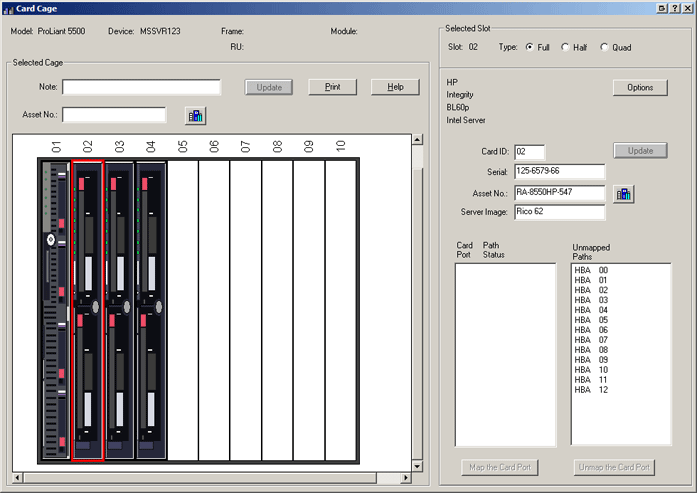Click the Map the Card Port button
The width and height of the screenshot is (697, 493).
[x=500, y=467]
